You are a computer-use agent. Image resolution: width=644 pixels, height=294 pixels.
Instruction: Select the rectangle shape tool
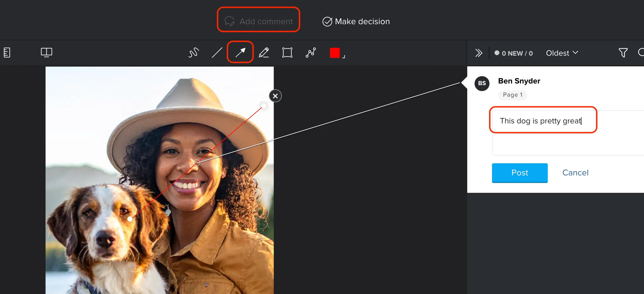287,53
